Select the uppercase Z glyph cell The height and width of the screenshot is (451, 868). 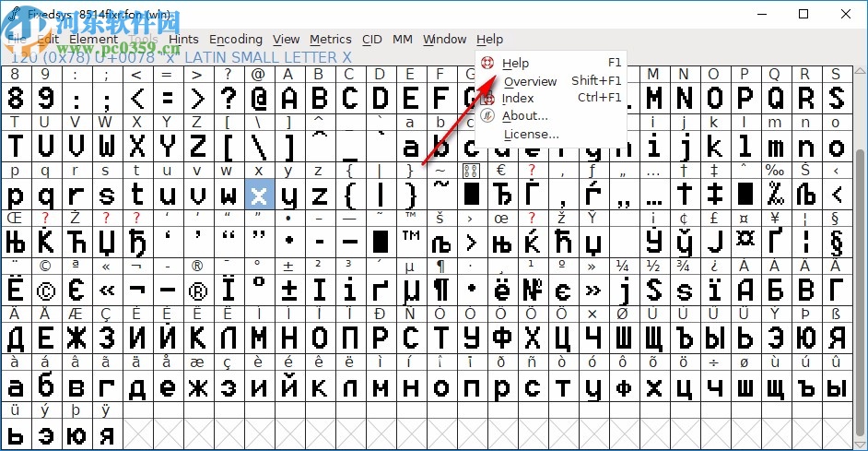pos(198,147)
